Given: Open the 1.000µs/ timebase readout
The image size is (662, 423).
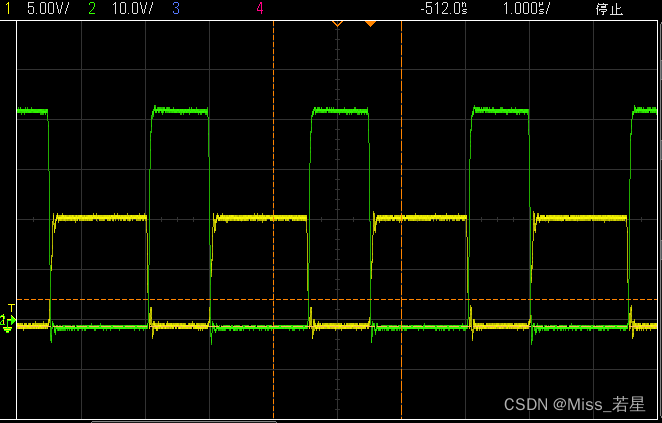Looking at the screenshot, I should [525, 9].
